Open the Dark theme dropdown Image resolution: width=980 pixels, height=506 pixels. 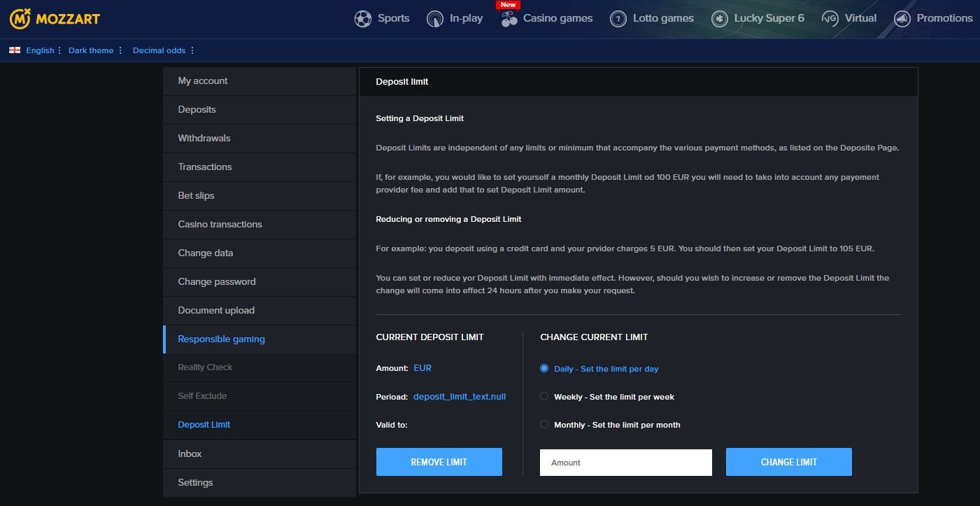[x=95, y=50]
